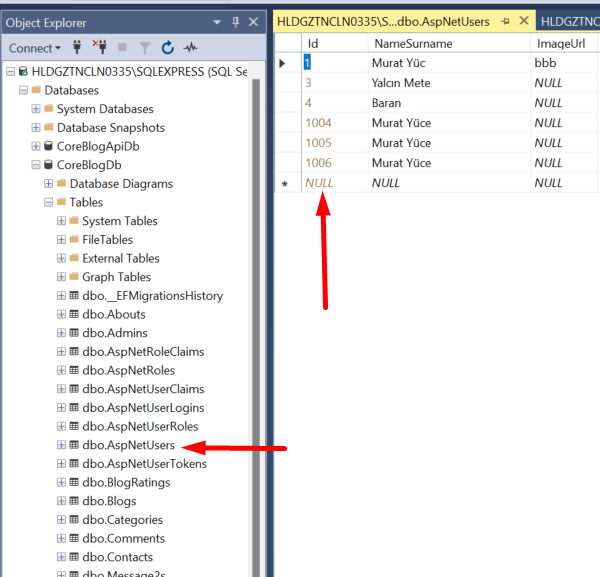Click the NameSurname cell 'Yalcın Mete'
The image size is (600, 577).
[449, 83]
